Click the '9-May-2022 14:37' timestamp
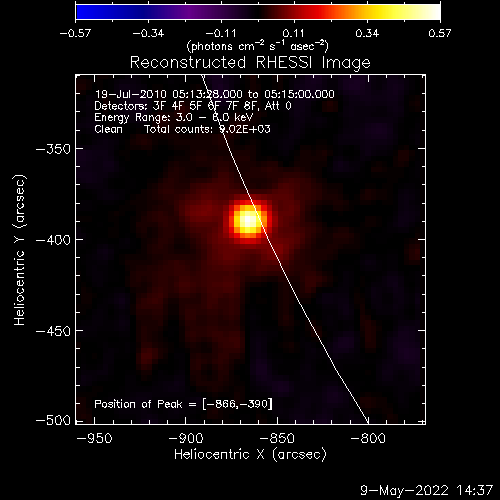 [x=426, y=491]
